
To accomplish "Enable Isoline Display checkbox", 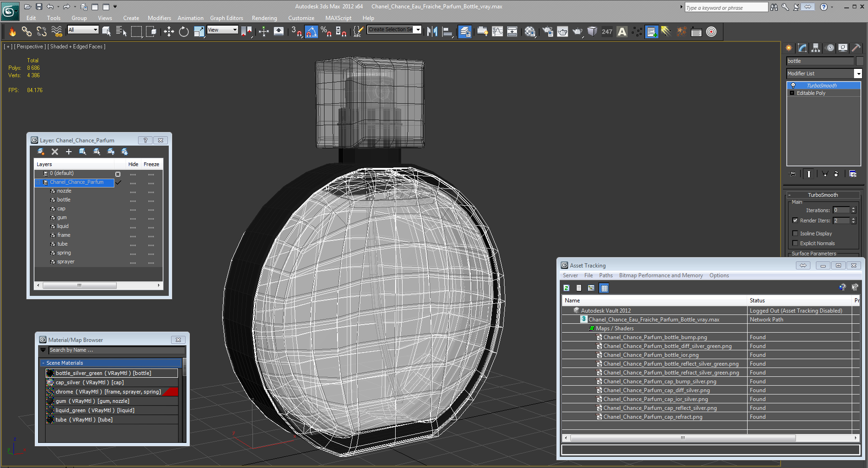I will coord(795,234).
